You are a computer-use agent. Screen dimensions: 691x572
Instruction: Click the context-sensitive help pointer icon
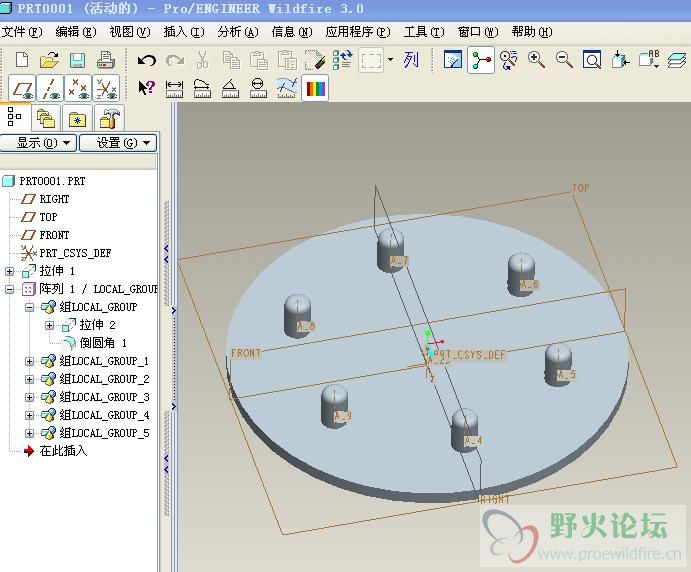(x=147, y=88)
